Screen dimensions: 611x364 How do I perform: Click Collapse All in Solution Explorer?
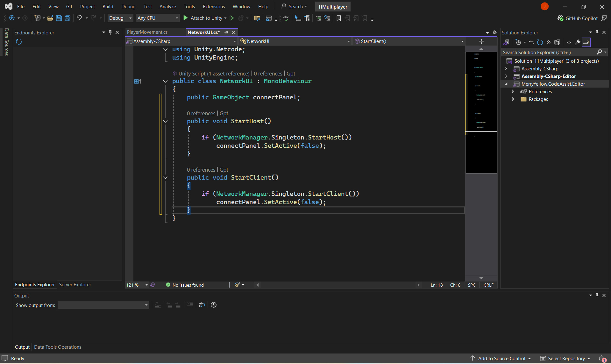549,42
